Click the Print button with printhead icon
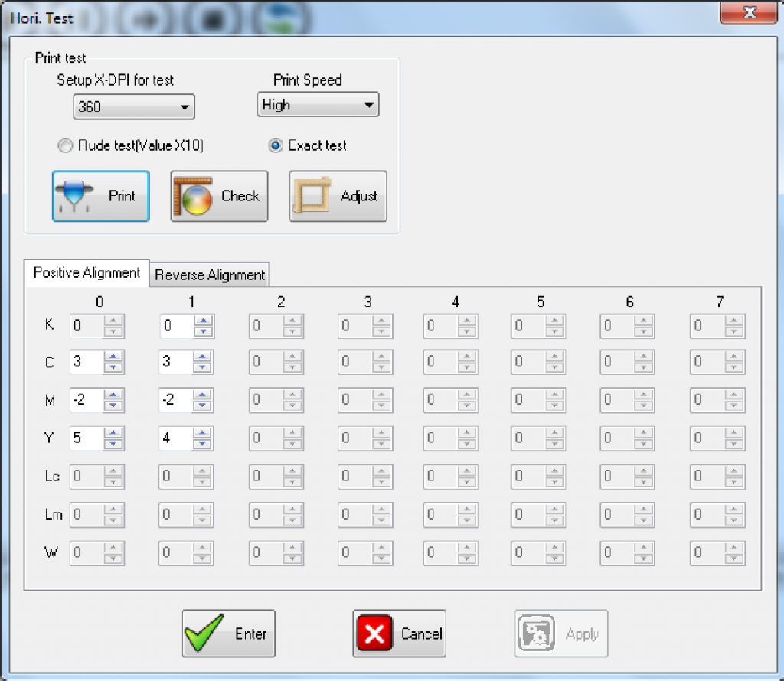The image size is (784, 681). tap(100, 197)
